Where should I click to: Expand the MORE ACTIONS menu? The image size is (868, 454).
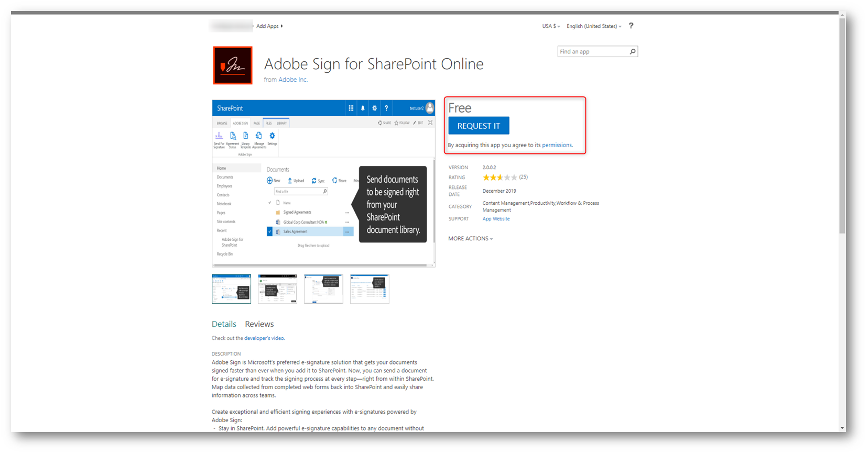tap(470, 239)
